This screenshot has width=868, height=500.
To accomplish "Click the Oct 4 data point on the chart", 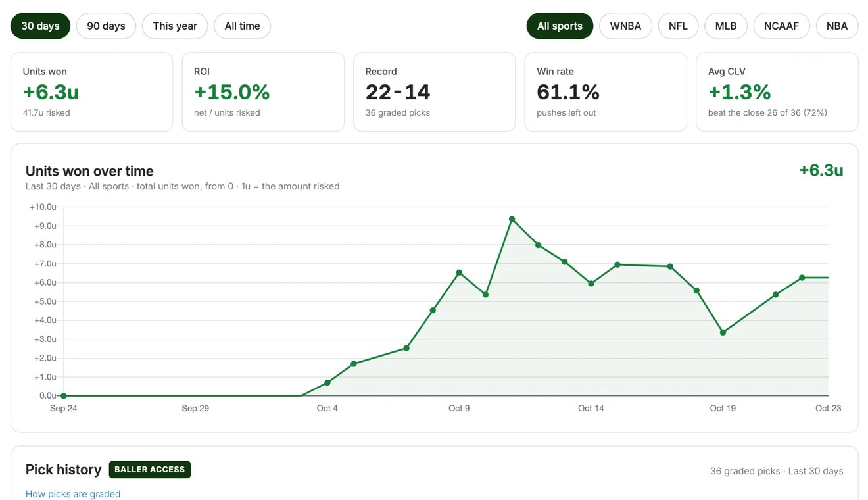I will coord(327,383).
